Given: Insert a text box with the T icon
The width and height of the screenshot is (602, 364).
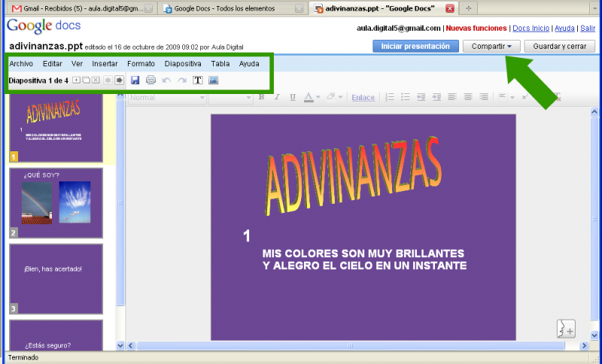Looking at the screenshot, I should tap(198, 80).
